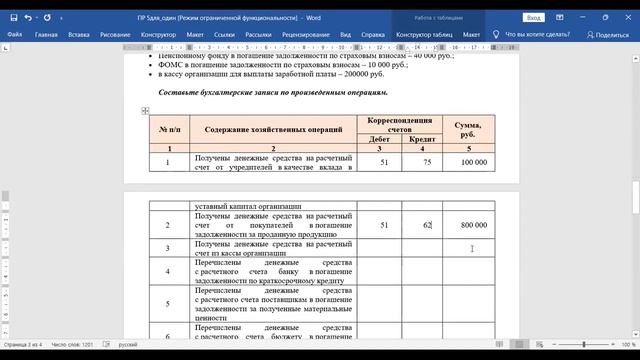The width and height of the screenshot is (640, 360).
Task: Click the language indicator 'русский'
Action: [128, 344]
